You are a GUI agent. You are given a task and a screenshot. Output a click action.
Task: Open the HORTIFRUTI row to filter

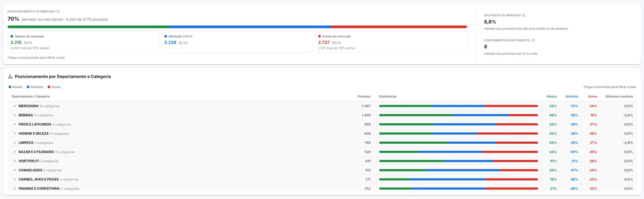pos(322,161)
